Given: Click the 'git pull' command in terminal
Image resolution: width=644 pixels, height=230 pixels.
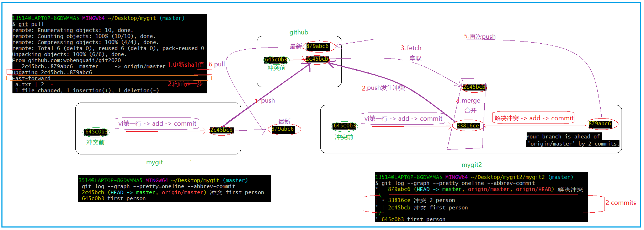Looking at the screenshot, I should tap(31, 24).
